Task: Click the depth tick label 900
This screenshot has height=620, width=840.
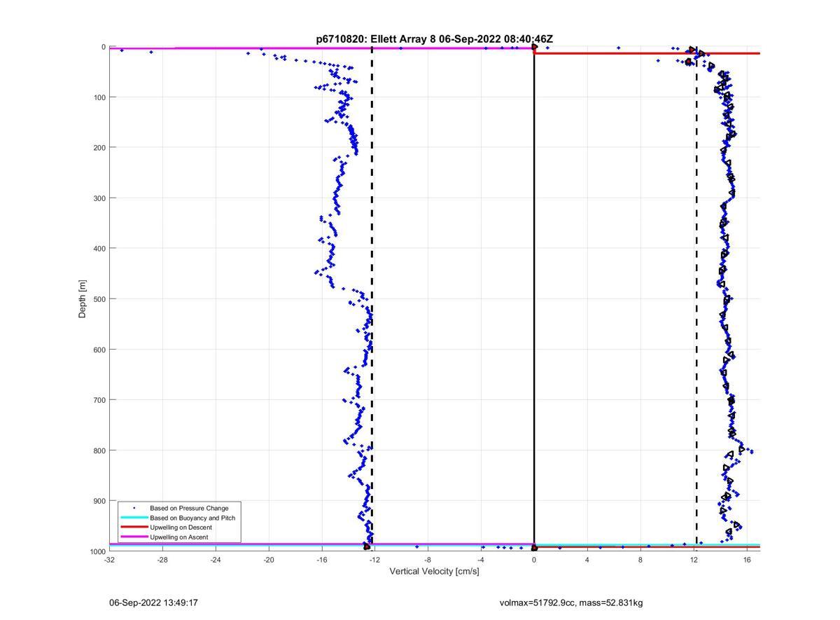Action: click(98, 501)
